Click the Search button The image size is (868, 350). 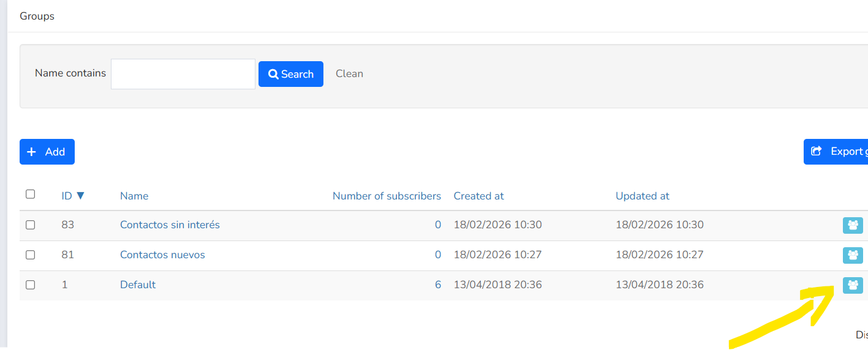pyautogui.click(x=291, y=74)
